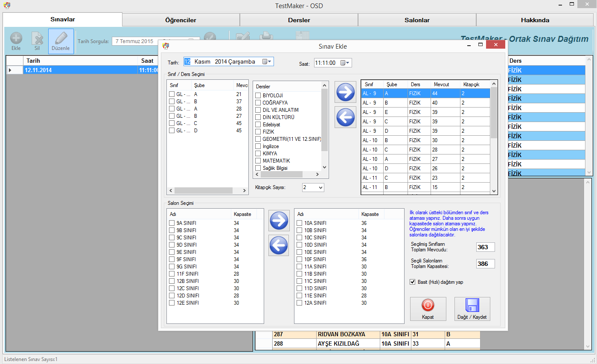The height and width of the screenshot is (364, 597).
Task: Uncheck Basit (Hızlı) dağıtım yap option
Action: coord(412,282)
